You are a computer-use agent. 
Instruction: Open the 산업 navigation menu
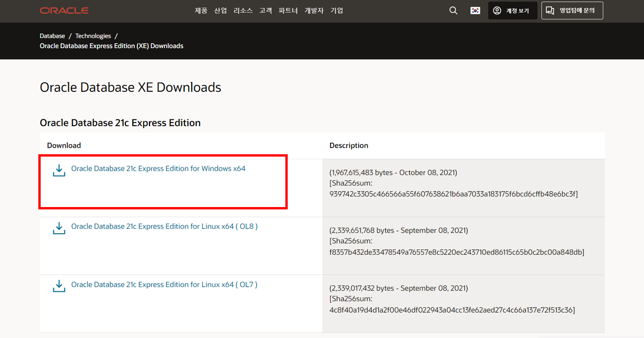coord(220,11)
